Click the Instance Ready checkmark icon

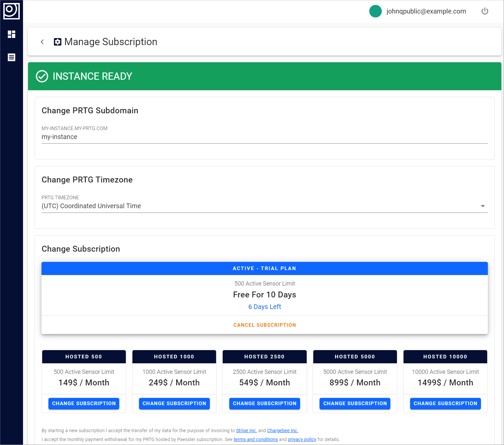point(42,76)
